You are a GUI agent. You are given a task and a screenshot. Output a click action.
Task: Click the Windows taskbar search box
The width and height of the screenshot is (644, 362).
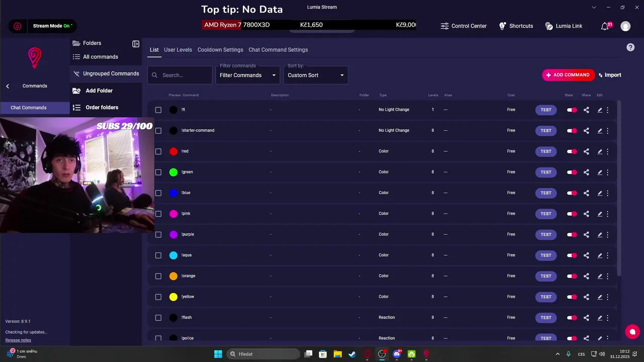264,354
